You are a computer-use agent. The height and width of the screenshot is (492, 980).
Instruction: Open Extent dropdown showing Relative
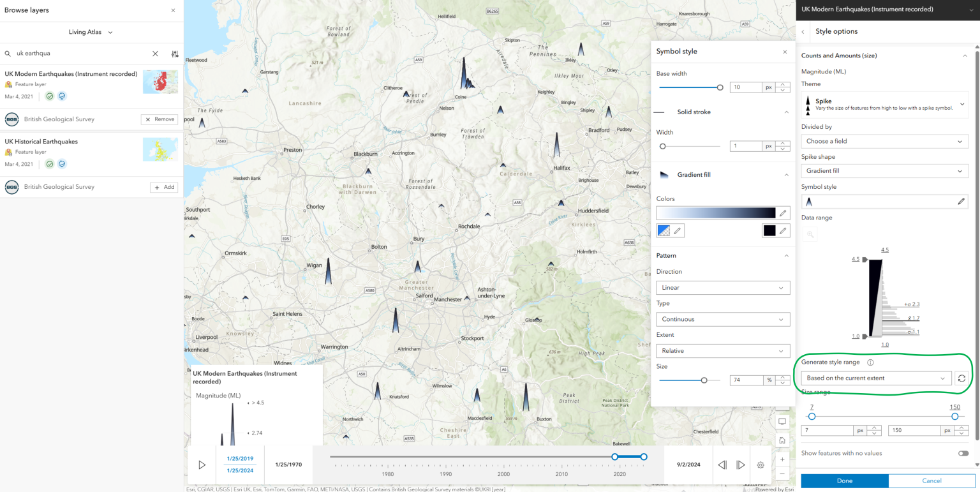[x=723, y=351]
